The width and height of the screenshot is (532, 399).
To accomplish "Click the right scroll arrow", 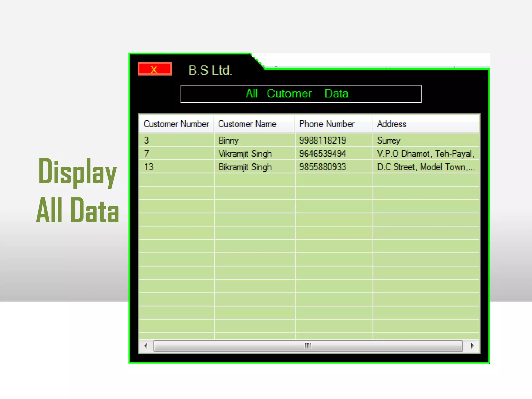I will pyautogui.click(x=472, y=346).
